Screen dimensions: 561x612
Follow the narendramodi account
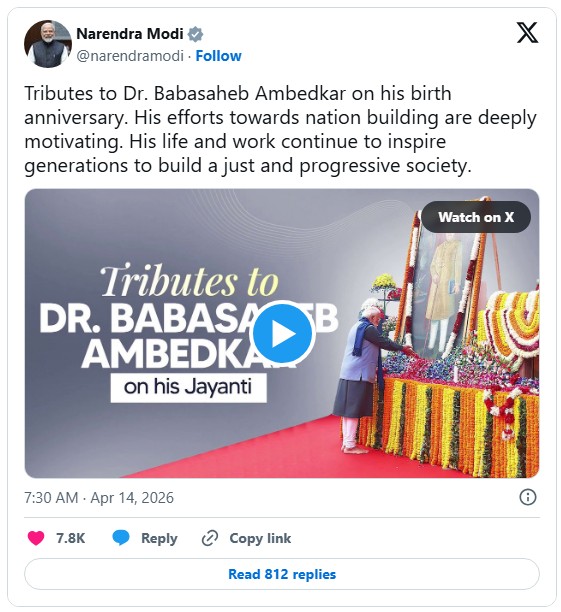tap(218, 56)
